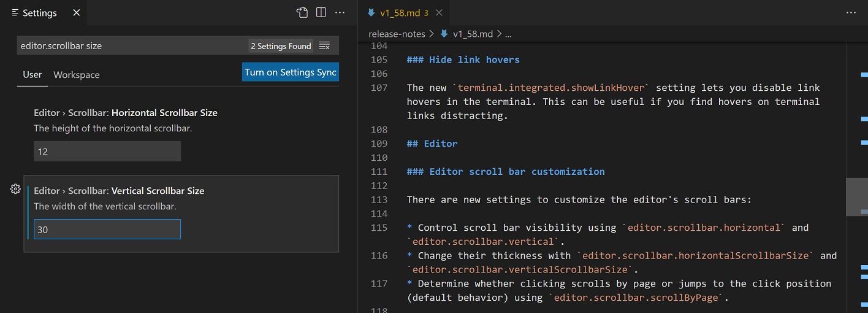Expand the breadcrumb ellipsis symbol picker
Screen dimensions: 868x313
click(x=508, y=34)
